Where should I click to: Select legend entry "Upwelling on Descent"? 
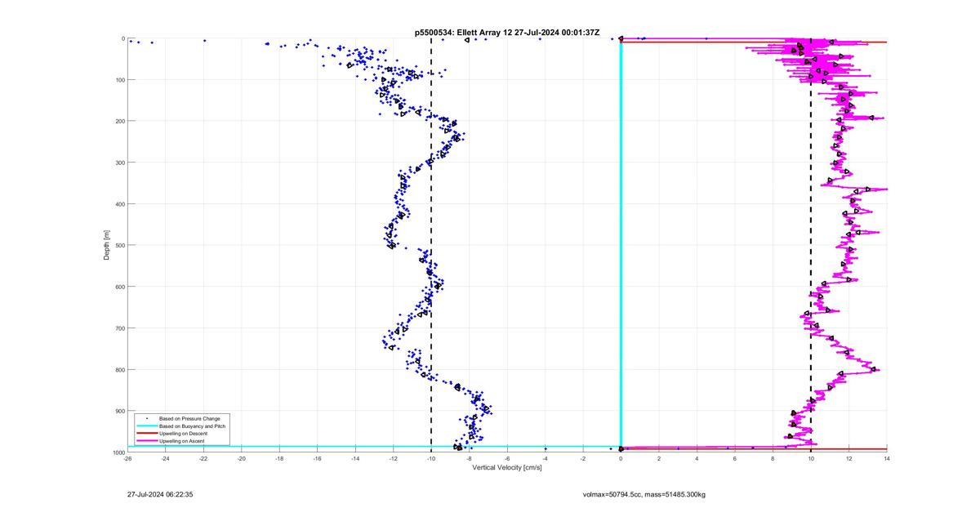point(183,434)
